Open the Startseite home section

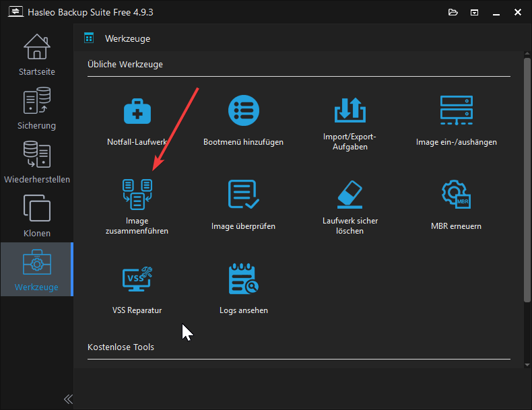36,55
